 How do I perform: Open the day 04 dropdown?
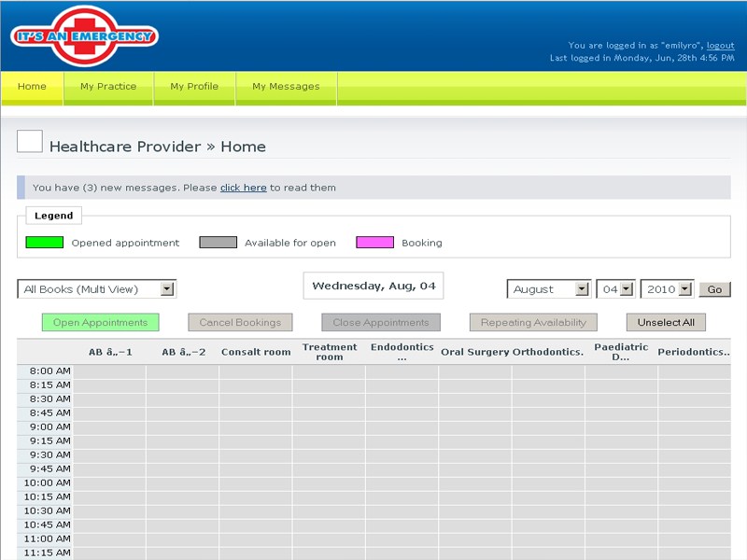coord(615,289)
